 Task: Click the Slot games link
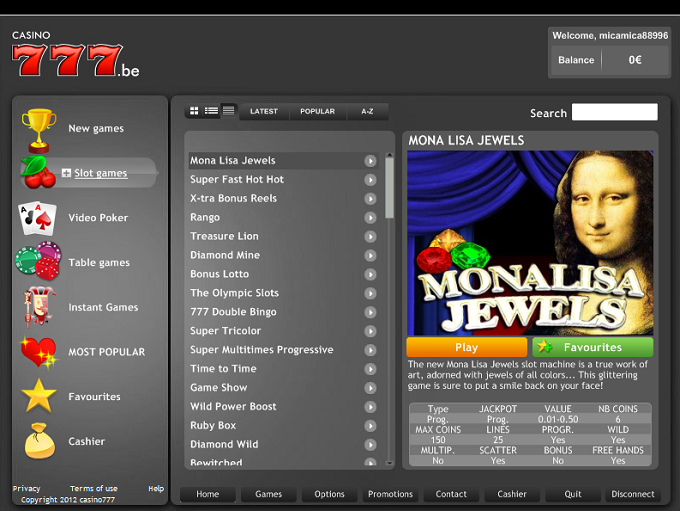click(101, 173)
